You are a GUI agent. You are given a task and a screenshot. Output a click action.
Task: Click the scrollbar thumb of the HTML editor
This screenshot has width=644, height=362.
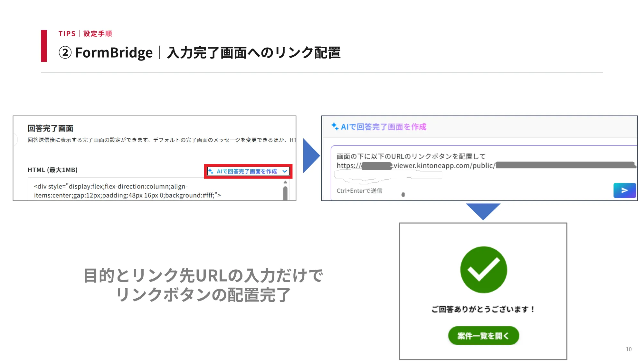[x=285, y=193]
